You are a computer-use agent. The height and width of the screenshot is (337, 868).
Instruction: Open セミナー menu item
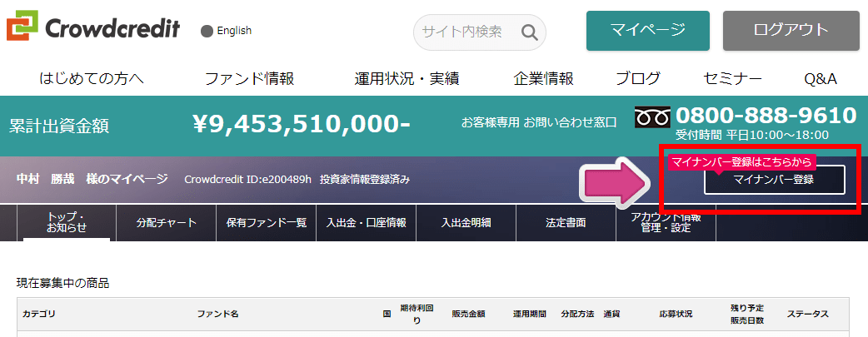tap(732, 78)
